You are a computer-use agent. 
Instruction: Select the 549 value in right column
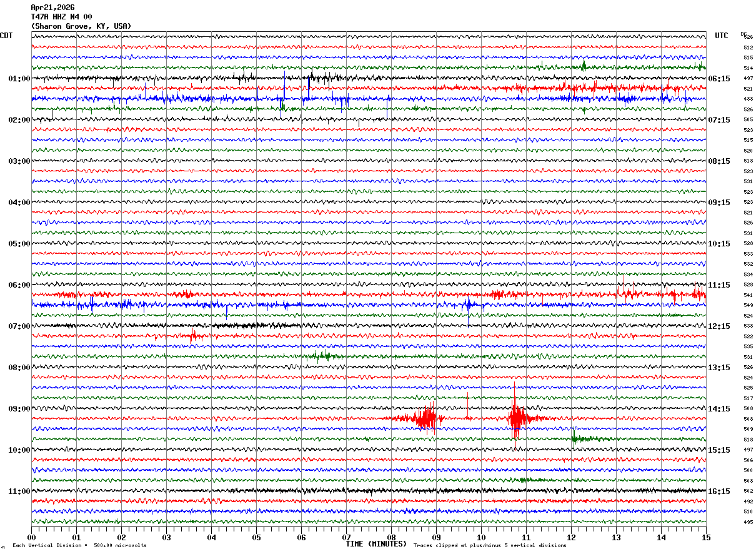pyautogui.click(x=748, y=305)
